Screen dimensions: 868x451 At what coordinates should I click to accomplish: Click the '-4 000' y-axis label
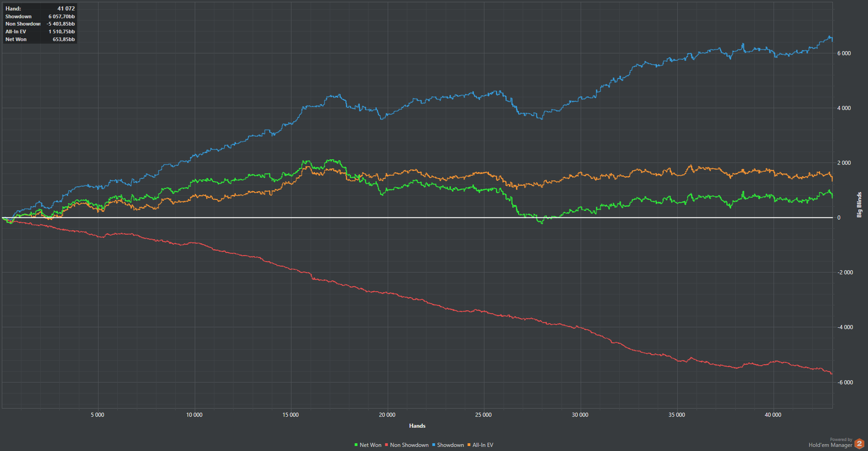click(x=845, y=327)
